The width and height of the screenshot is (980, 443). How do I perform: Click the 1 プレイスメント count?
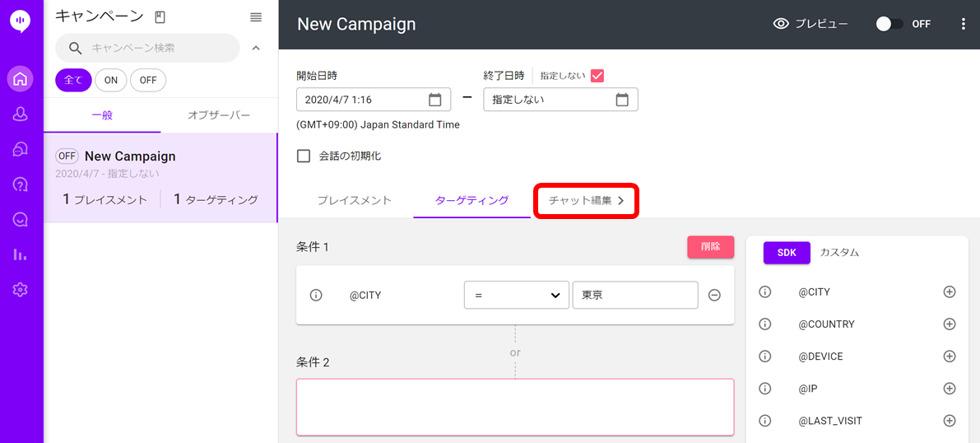[105, 199]
